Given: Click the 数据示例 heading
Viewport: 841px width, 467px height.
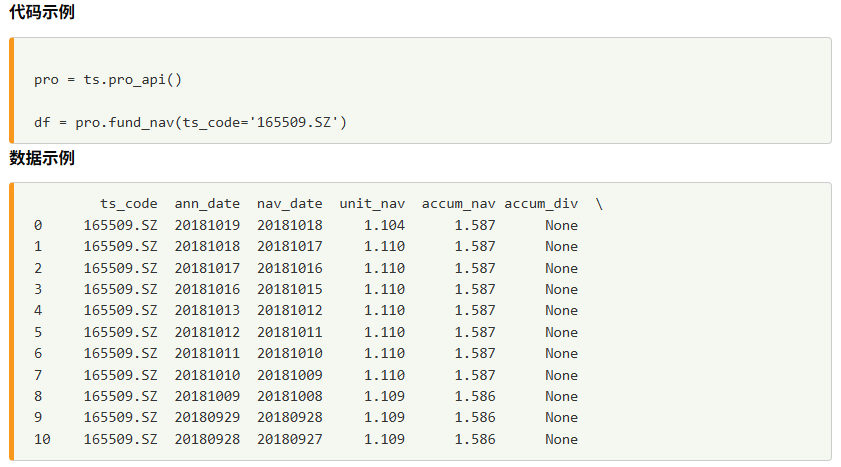Looking at the screenshot, I should (41, 158).
